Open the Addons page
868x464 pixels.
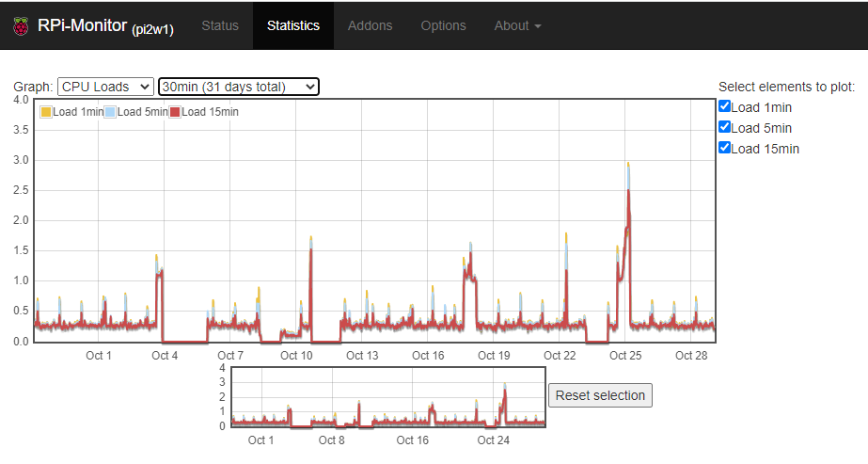click(x=370, y=26)
